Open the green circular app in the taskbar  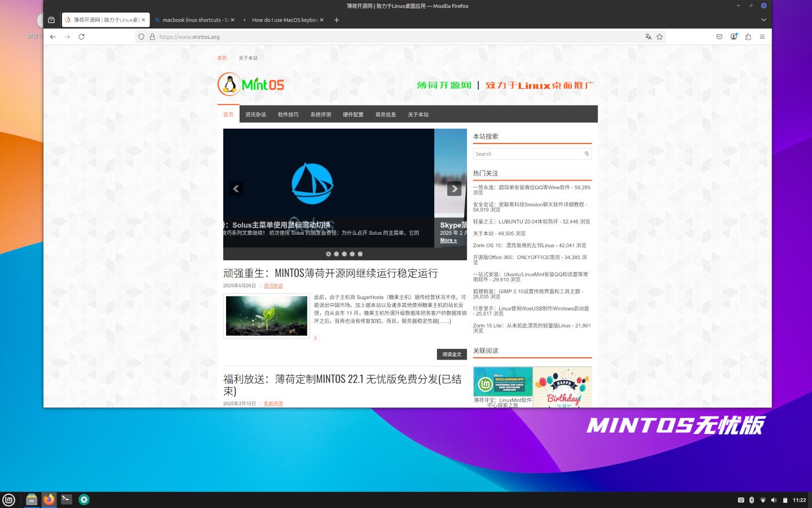pos(84,500)
